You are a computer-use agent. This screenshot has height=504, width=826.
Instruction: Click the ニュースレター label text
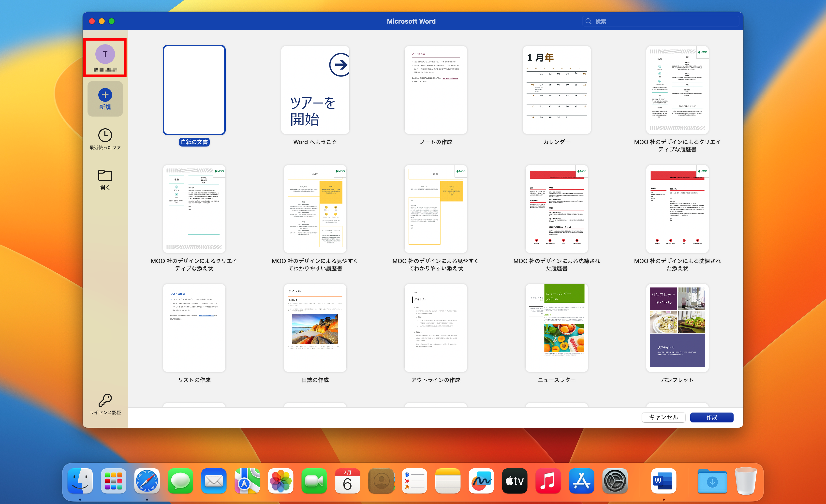tap(557, 380)
